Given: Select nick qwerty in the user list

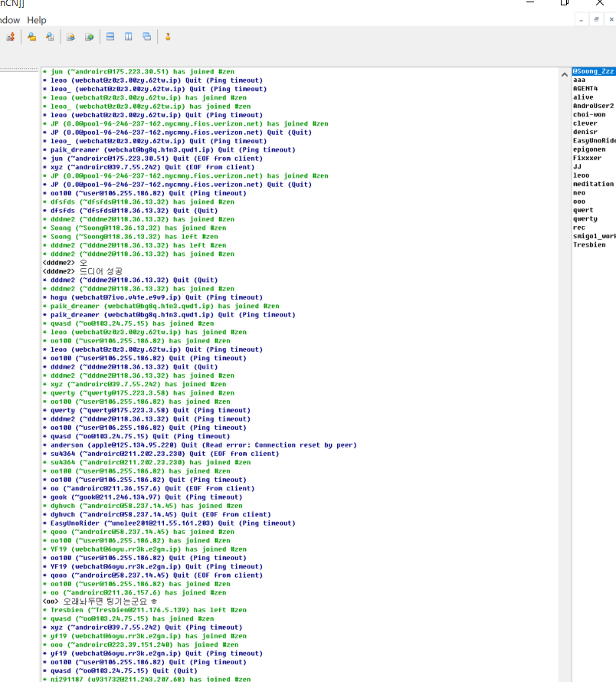Looking at the screenshot, I should coord(585,219).
